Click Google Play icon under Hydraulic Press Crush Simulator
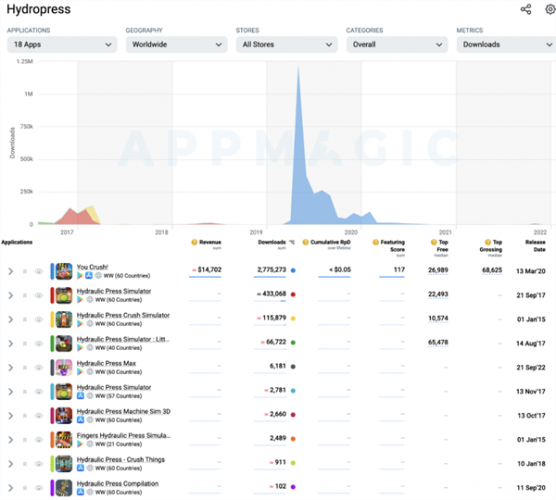This screenshot has height=500, width=556. point(80,324)
